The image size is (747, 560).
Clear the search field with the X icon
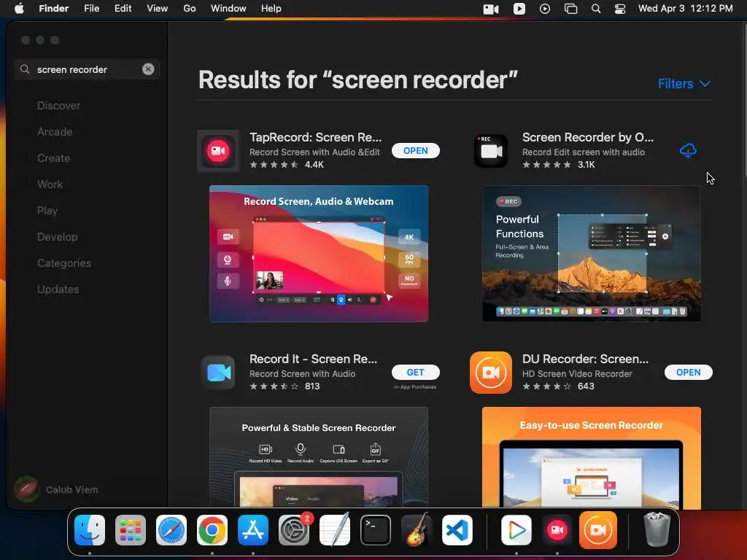148,69
